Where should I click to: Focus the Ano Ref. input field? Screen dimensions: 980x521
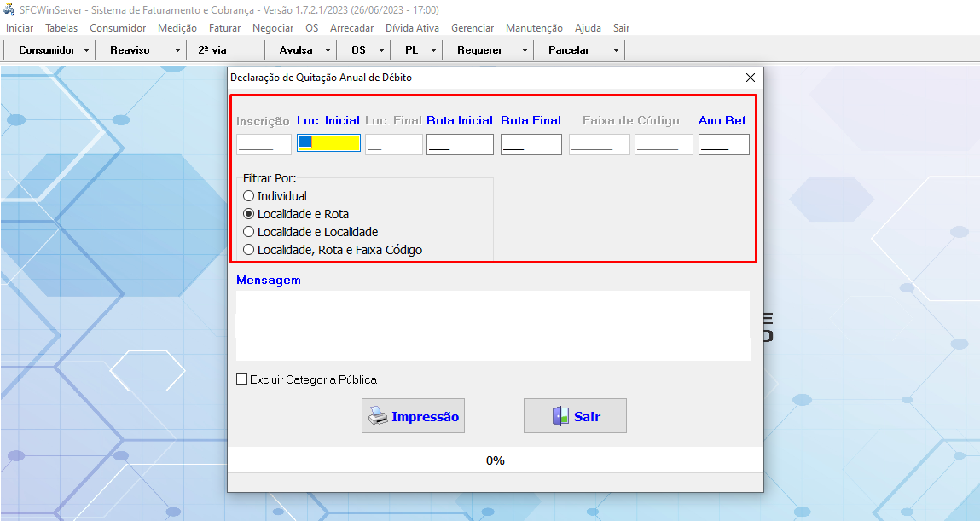click(x=723, y=145)
